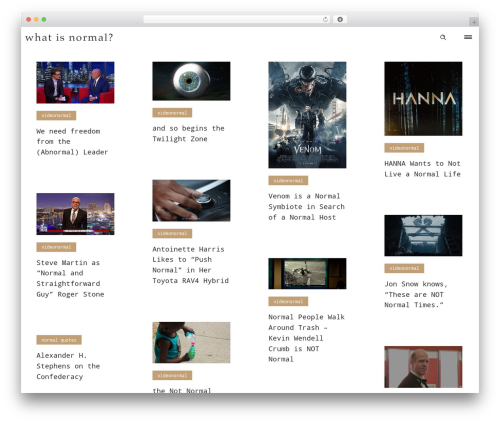Open the old projected photo thumbnail
Viewport: 500px width, 423px height.
[x=307, y=273]
